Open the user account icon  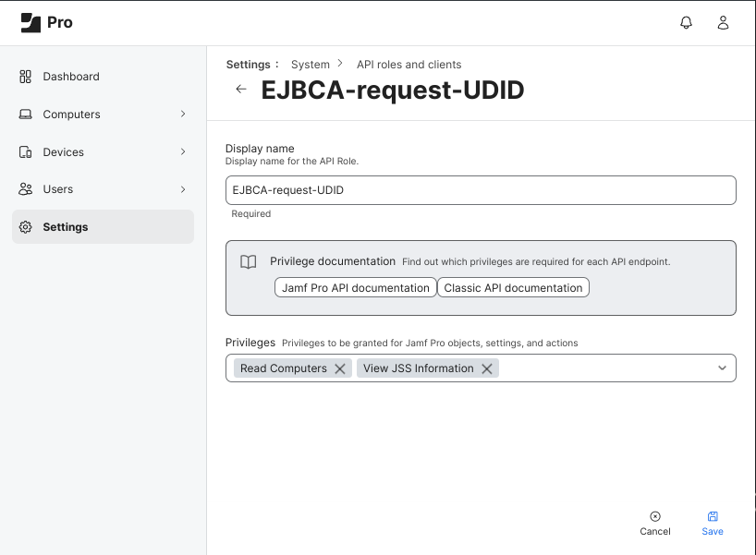pos(724,23)
